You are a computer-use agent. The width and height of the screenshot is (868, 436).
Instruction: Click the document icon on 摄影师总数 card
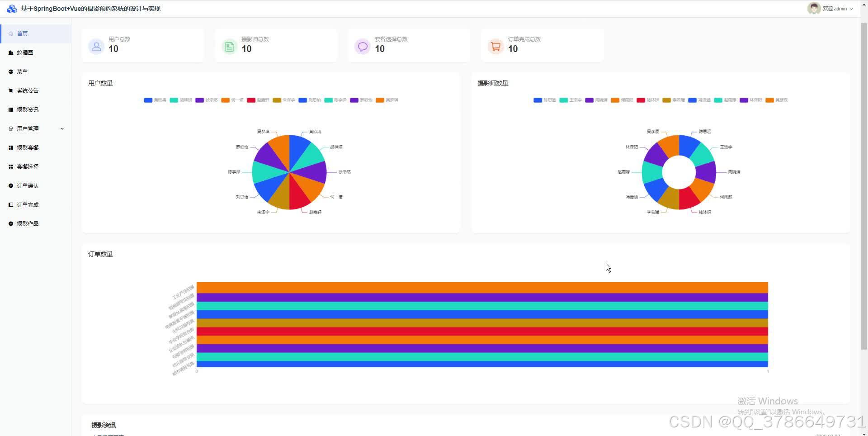click(x=229, y=46)
